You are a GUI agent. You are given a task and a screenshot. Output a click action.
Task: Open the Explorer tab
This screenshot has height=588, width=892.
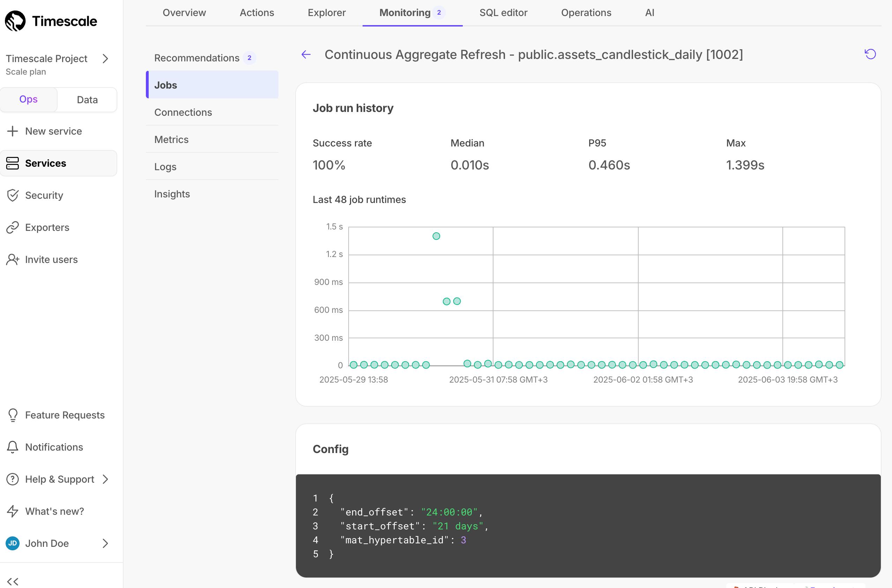pos(327,13)
